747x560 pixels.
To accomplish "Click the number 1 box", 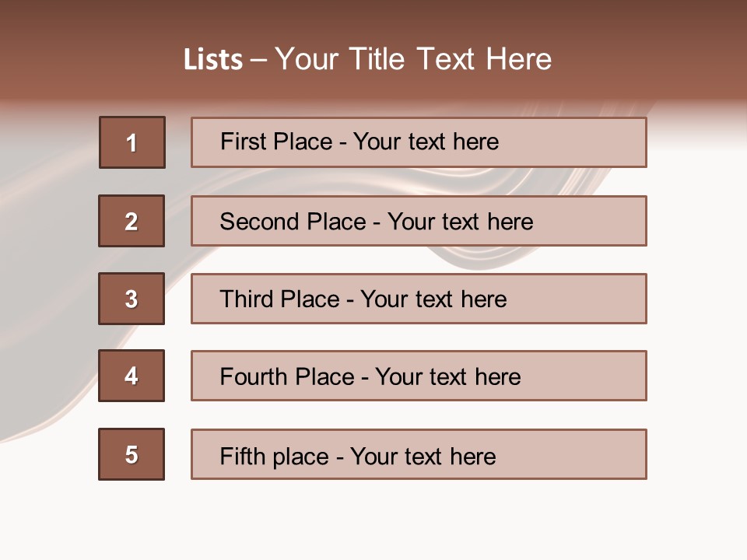I will point(132,142).
